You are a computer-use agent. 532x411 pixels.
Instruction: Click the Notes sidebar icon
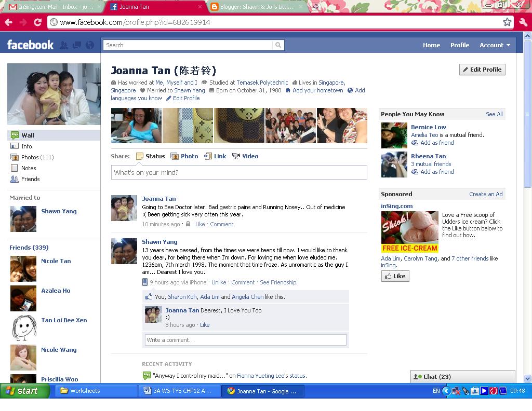point(14,168)
